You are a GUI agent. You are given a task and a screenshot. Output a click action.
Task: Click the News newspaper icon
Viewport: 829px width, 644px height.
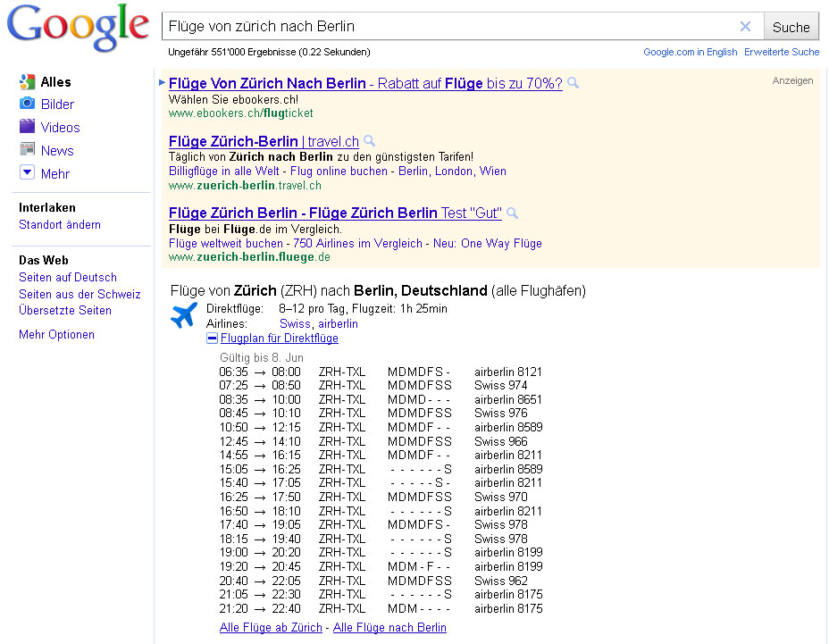coord(27,150)
